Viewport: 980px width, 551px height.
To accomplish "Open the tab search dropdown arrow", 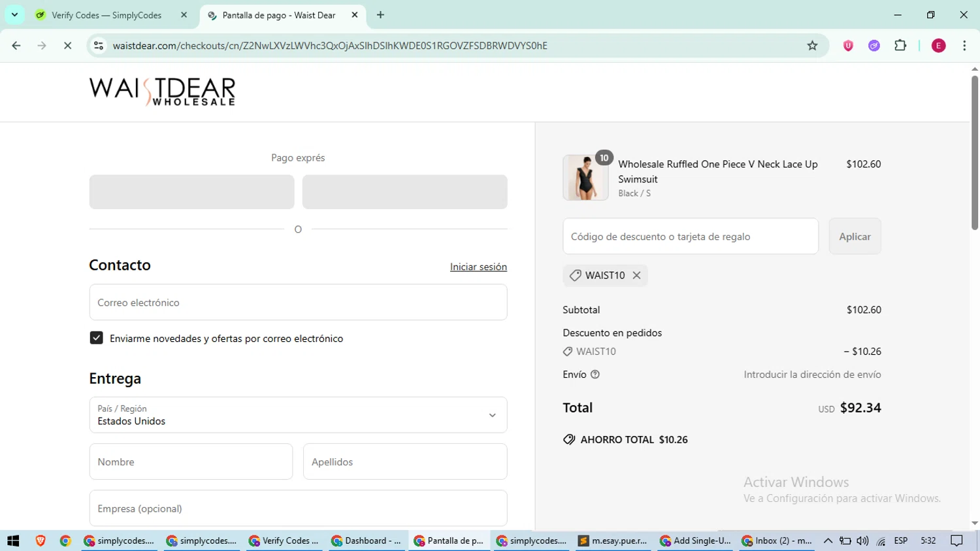I will tap(14, 15).
